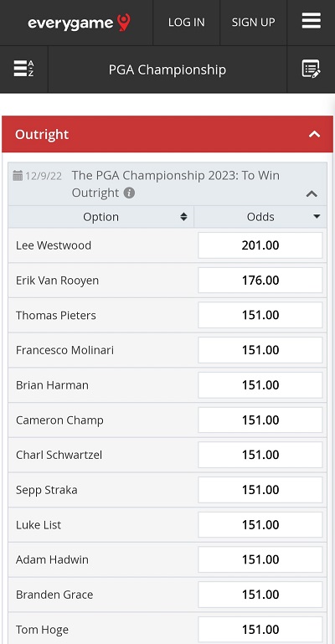The height and width of the screenshot is (644, 335).
Task: Click the everygame logo
Action: click(79, 22)
